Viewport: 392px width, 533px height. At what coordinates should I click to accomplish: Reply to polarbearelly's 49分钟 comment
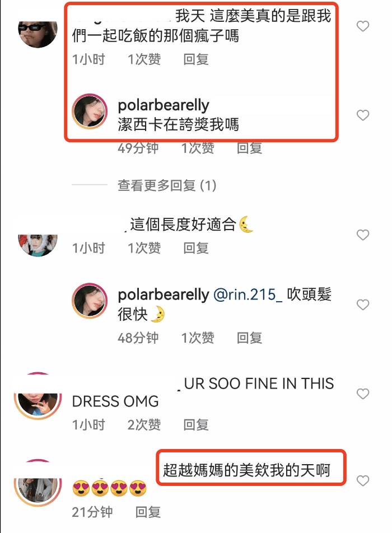click(x=249, y=148)
